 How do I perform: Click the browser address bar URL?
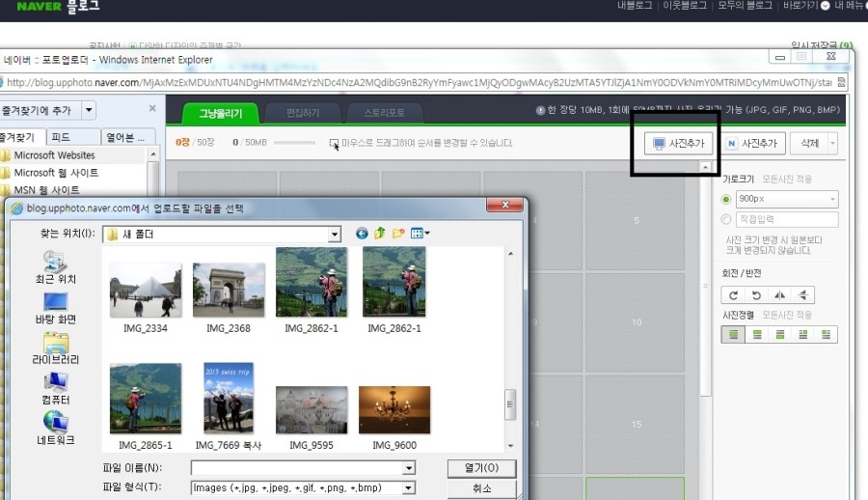(x=420, y=83)
